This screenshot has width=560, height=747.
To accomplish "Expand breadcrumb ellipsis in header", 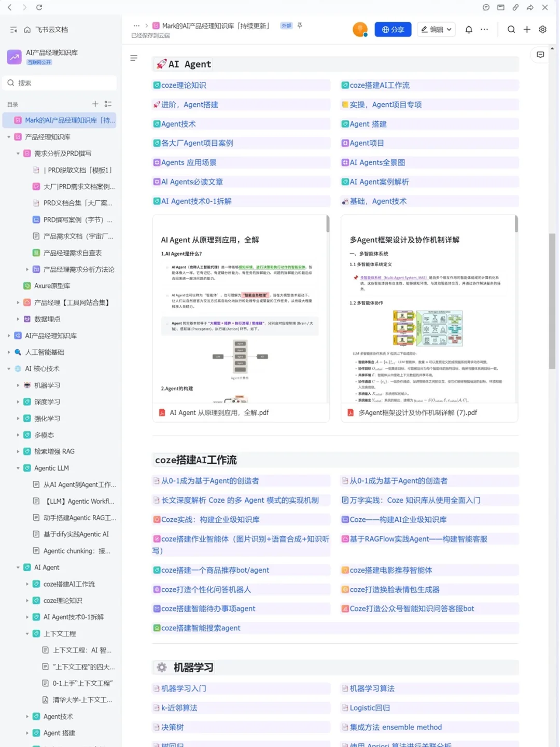I will (x=136, y=25).
